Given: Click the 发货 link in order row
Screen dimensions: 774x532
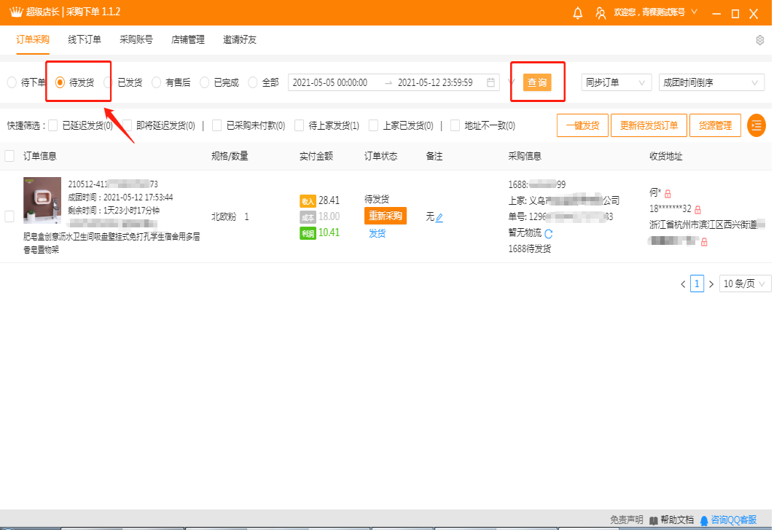Looking at the screenshot, I should tap(377, 233).
